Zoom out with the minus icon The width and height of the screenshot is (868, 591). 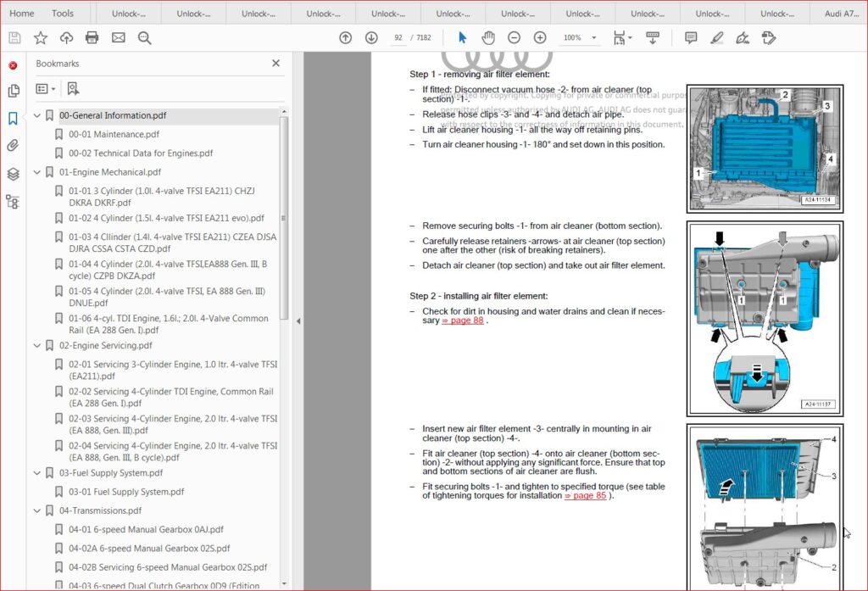pyautogui.click(x=515, y=37)
